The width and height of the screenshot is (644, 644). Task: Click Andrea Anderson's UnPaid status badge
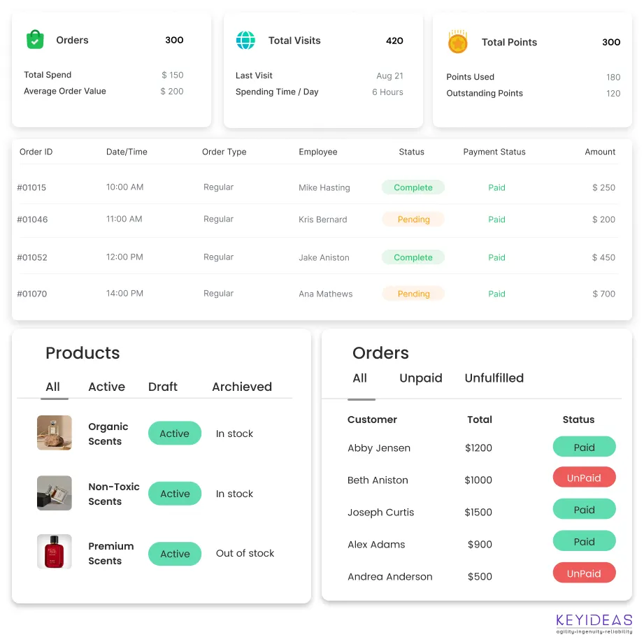[584, 573]
